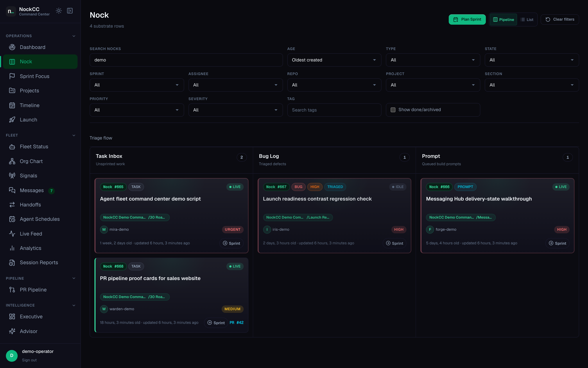Click the Live Feed pulse icon
The height and width of the screenshot is (368, 588).
(12, 234)
